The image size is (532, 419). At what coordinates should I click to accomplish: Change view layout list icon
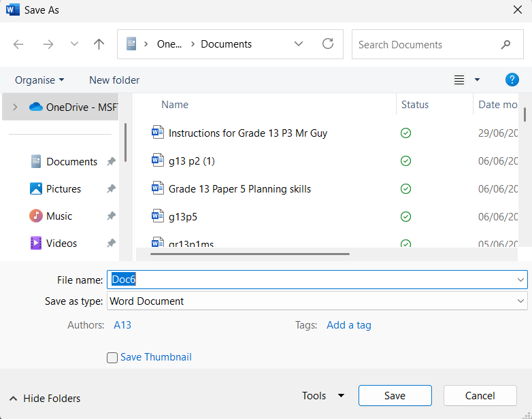pyautogui.click(x=459, y=80)
